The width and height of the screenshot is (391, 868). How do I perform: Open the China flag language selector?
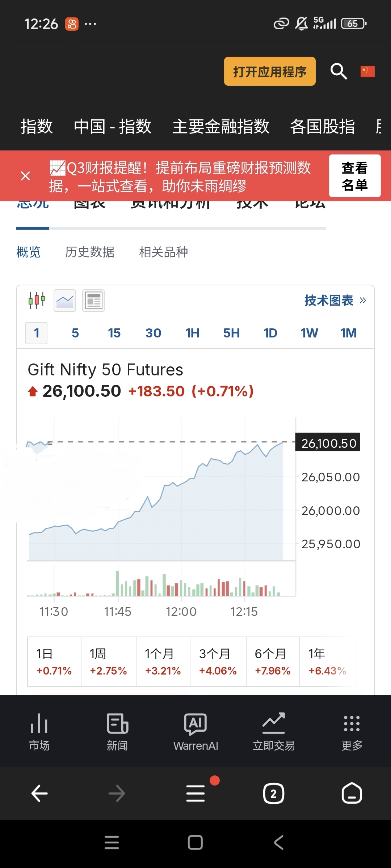point(367,71)
